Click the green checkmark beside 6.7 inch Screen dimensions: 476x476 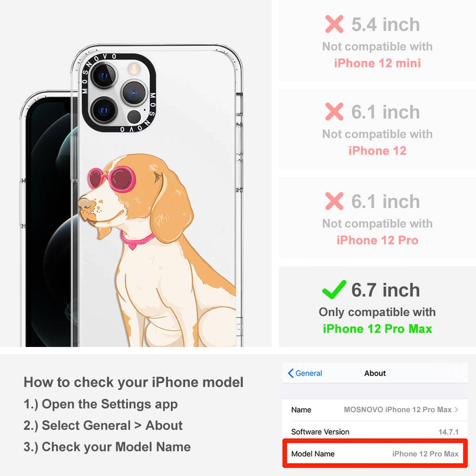pyautogui.click(x=334, y=289)
